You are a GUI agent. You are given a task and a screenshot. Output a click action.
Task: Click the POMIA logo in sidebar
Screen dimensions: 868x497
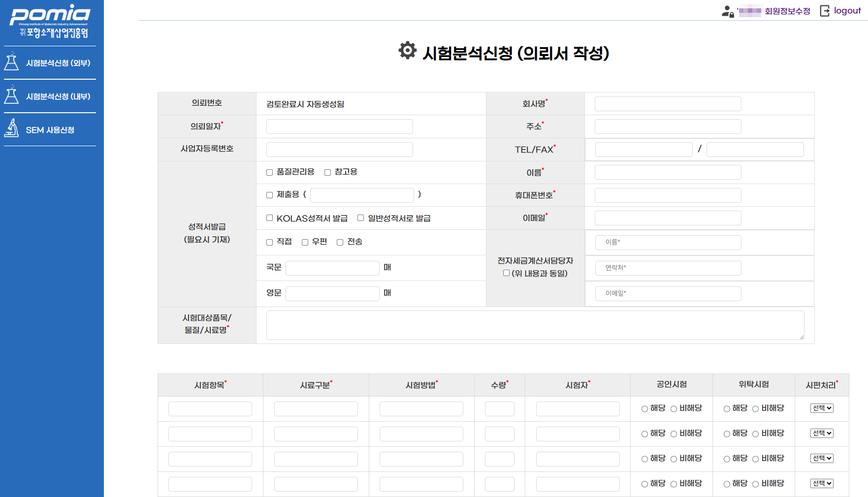click(50, 21)
